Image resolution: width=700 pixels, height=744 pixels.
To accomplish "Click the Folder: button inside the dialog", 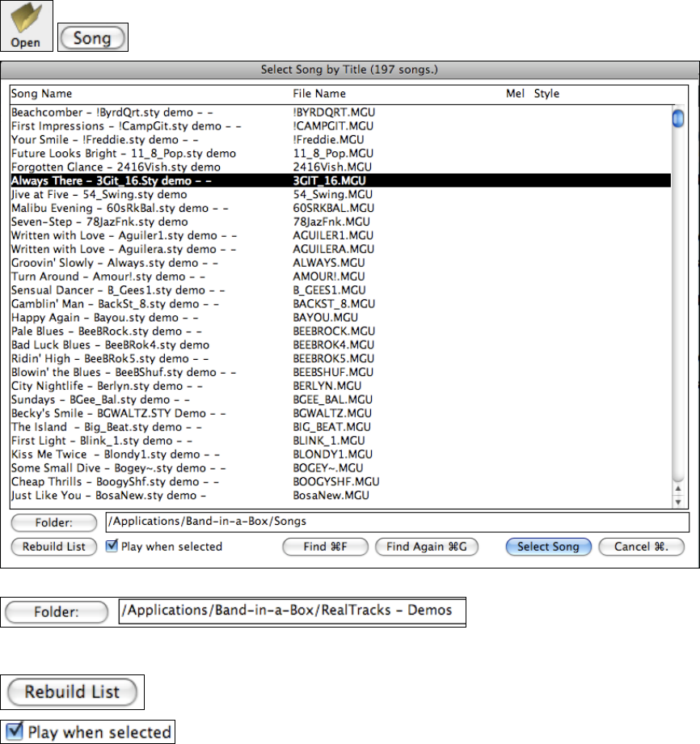I will pos(54,523).
